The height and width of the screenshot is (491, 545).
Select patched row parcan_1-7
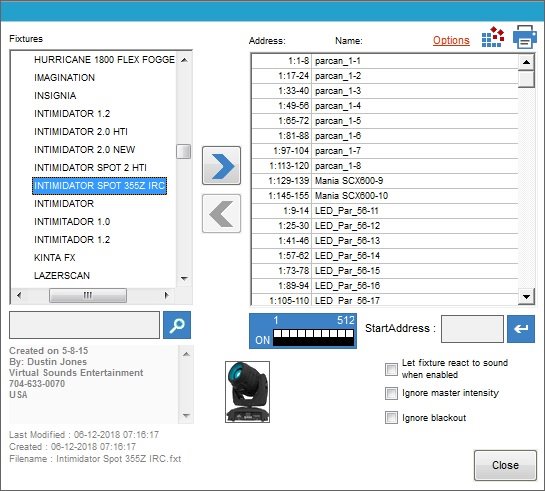tap(384, 151)
